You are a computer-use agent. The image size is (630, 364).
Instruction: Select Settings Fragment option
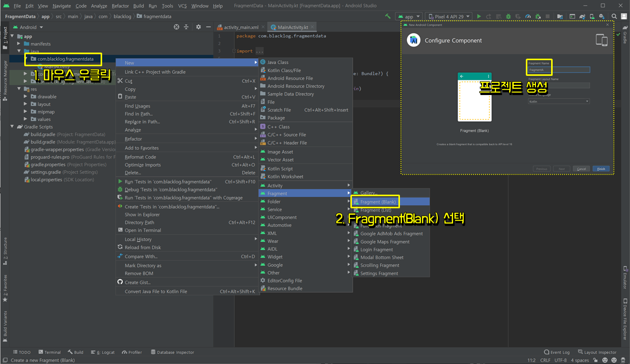pyautogui.click(x=391, y=274)
